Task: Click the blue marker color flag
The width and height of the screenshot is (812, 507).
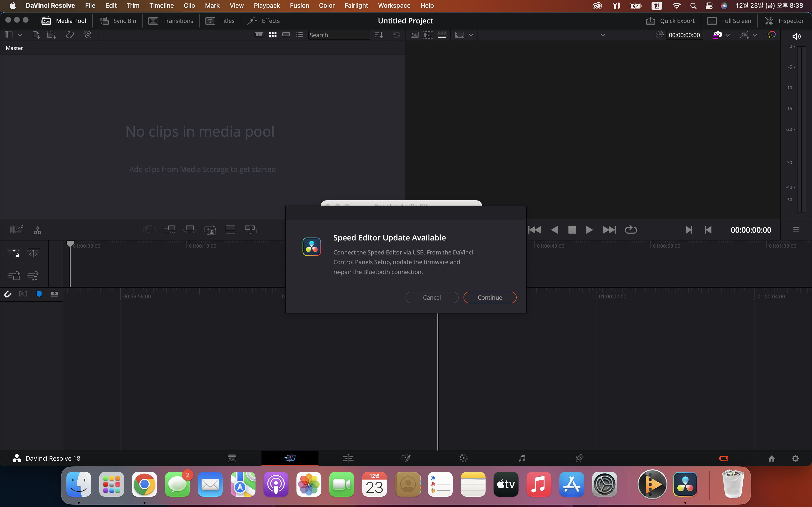Action: (39, 294)
